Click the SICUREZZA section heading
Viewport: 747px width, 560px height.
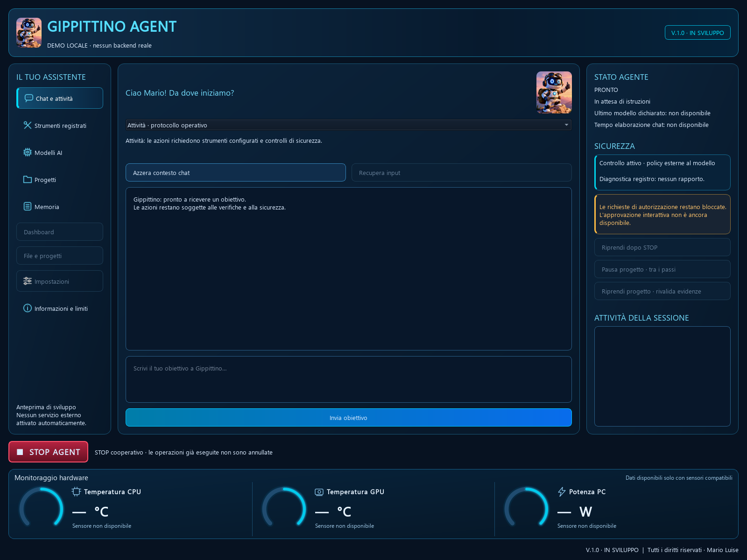point(614,146)
